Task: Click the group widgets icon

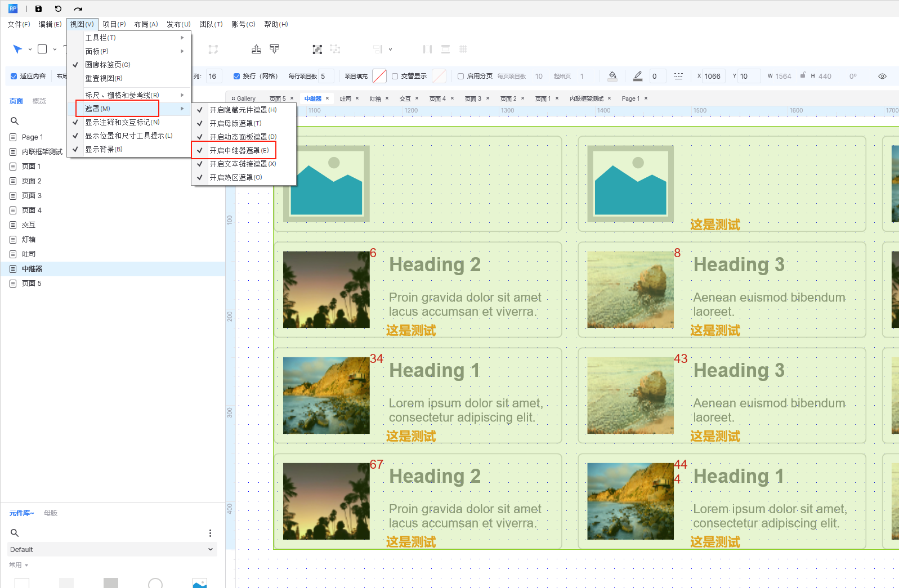Action: pos(317,49)
